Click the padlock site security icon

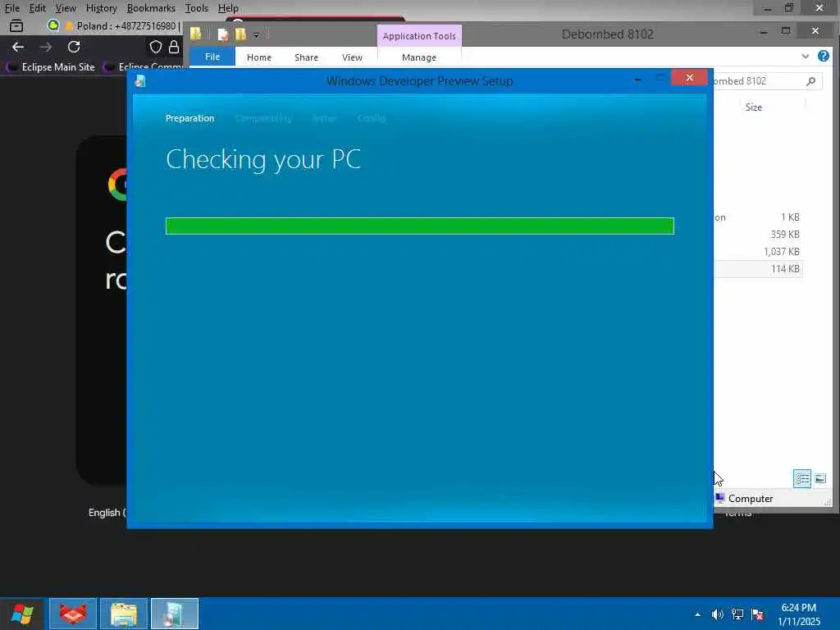pos(174,47)
